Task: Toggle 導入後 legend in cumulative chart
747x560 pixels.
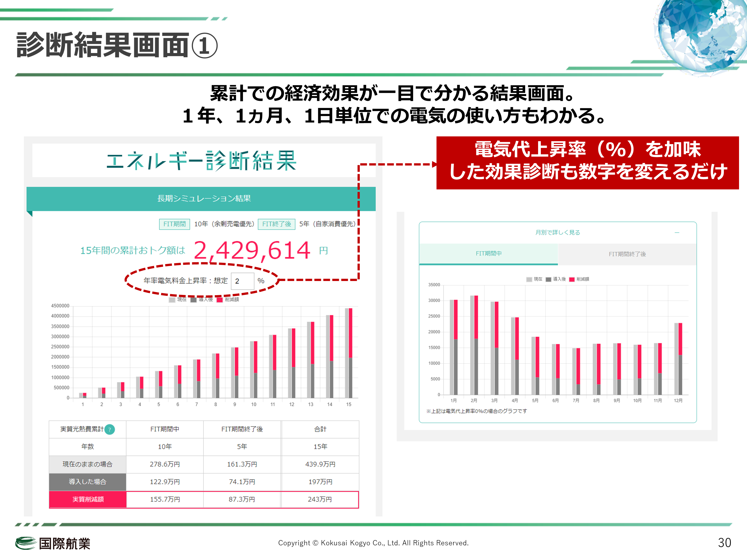Action: (202, 299)
